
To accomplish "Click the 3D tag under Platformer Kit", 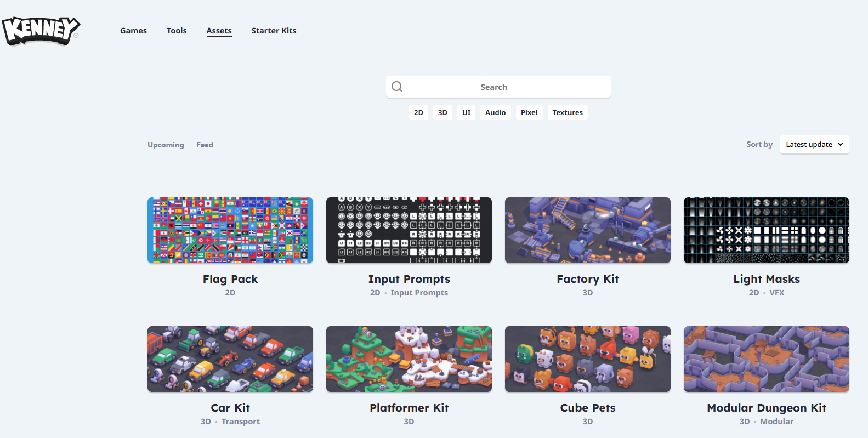I will coord(409,422).
